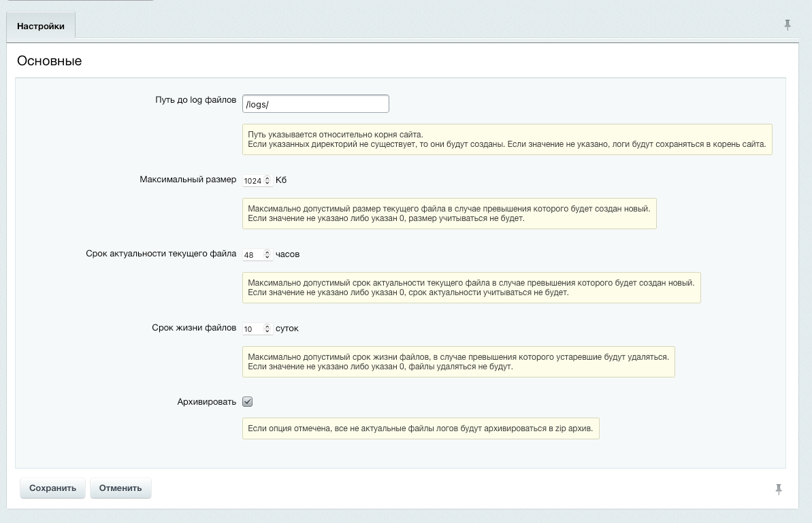Select the 1024 Кб value field

click(x=255, y=180)
